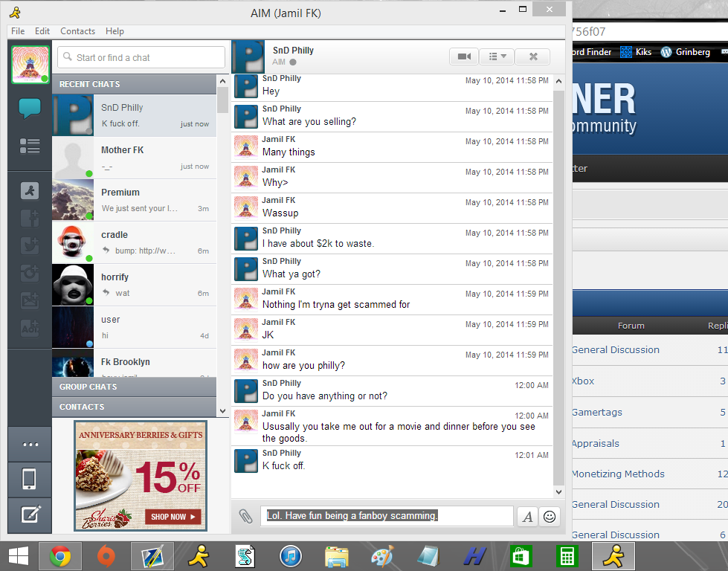This screenshot has height=571, width=728.
Task: Click the message input field
Action: tap(387, 516)
